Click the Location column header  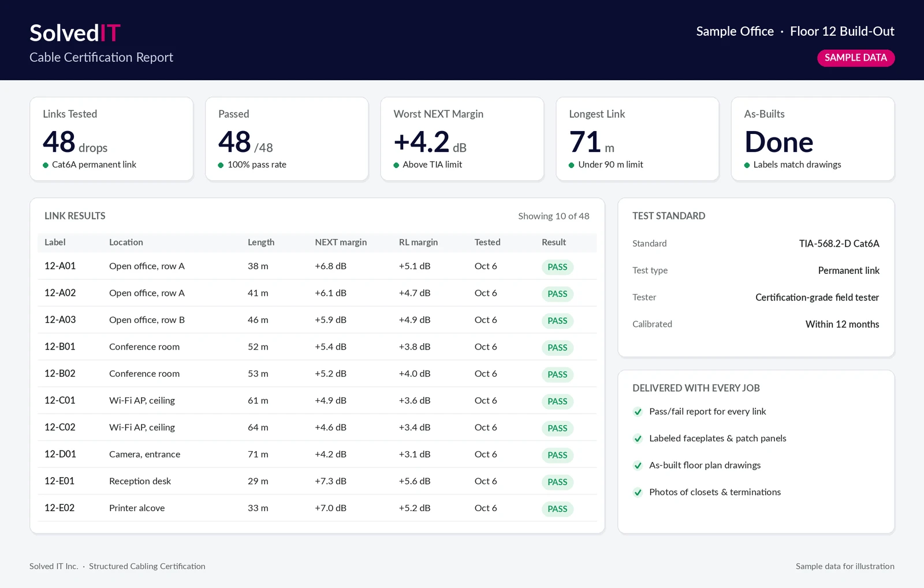click(126, 243)
